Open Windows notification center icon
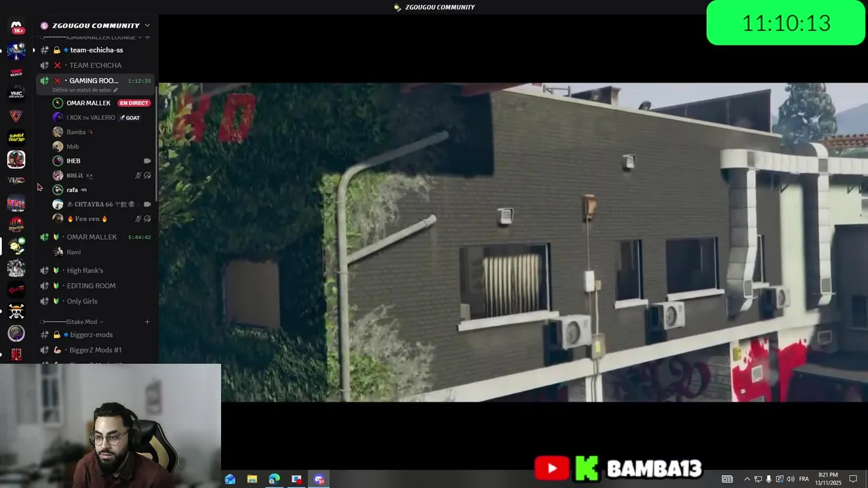 pyautogui.click(x=853, y=479)
